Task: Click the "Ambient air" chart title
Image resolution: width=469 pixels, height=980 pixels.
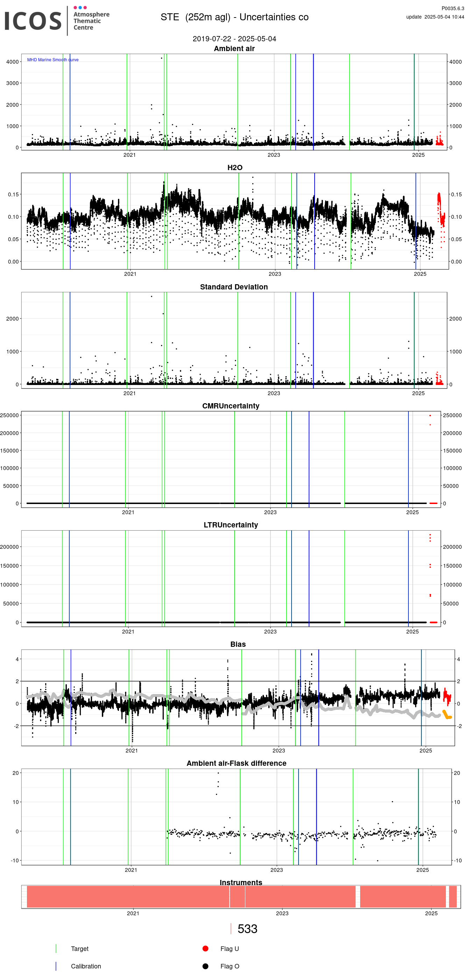Action: coord(234,49)
